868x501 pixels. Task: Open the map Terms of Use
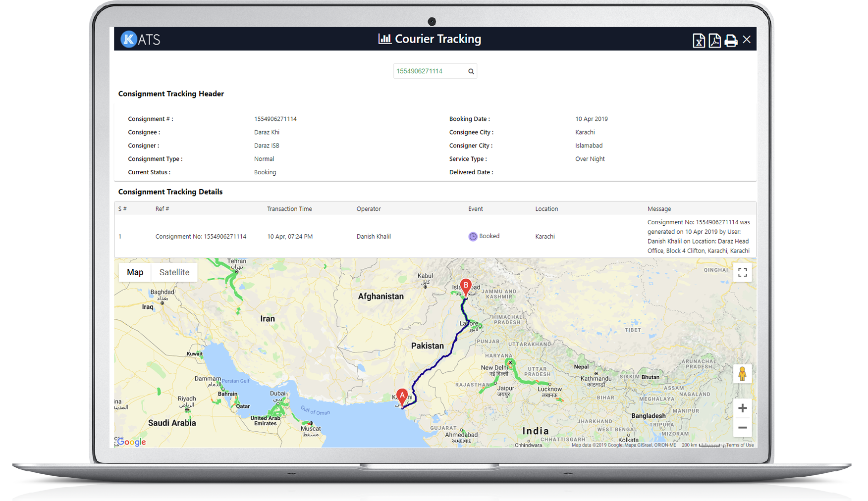coord(740,445)
